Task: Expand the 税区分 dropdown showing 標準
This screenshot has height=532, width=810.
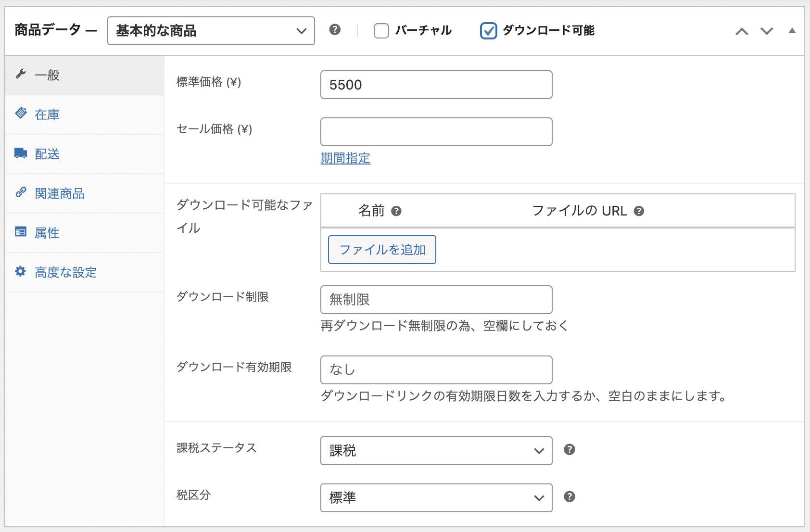Action: (436, 498)
